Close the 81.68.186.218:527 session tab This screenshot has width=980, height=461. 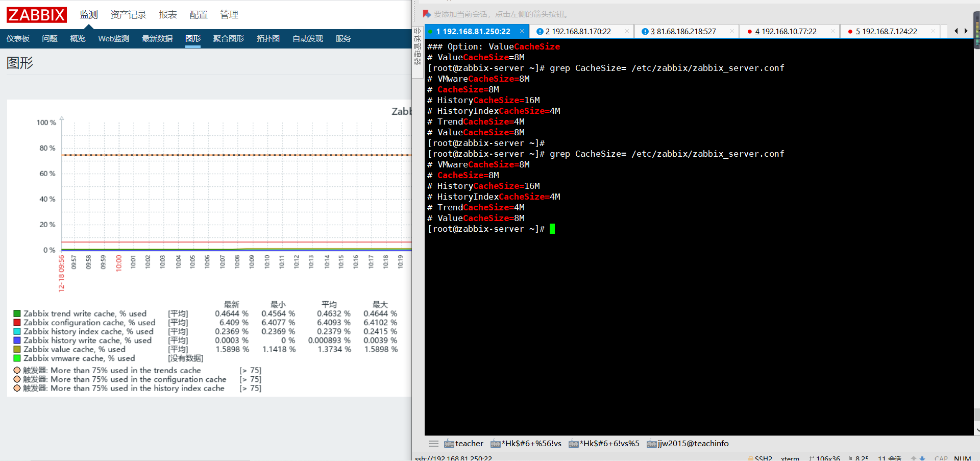click(x=732, y=31)
